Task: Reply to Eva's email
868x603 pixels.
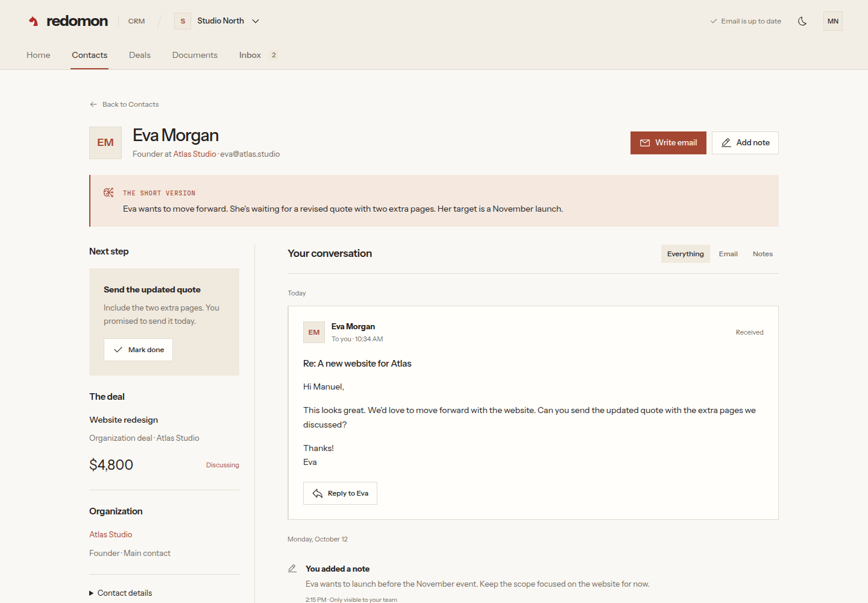Action: [340, 493]
